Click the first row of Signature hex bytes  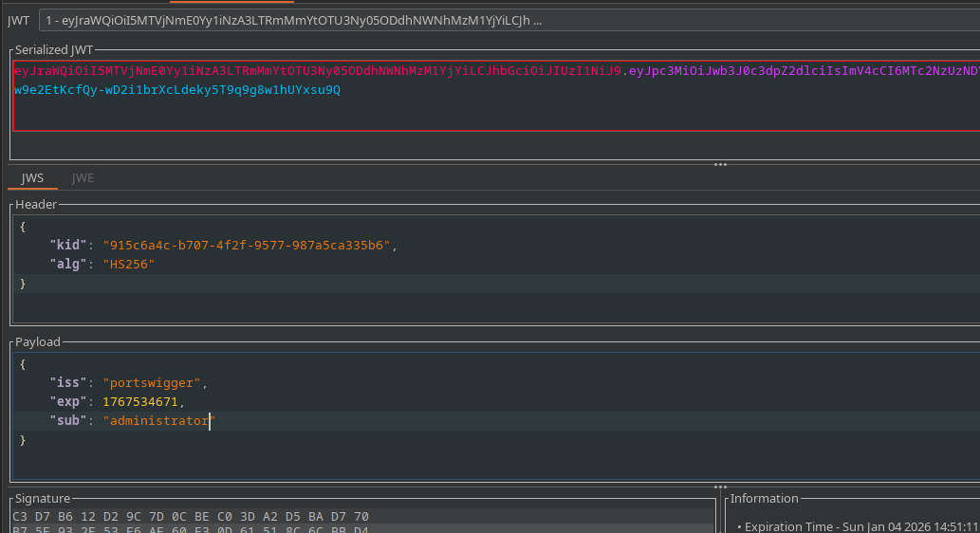click(190, 517)
